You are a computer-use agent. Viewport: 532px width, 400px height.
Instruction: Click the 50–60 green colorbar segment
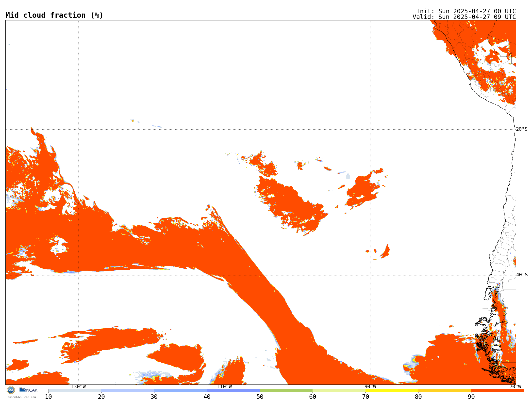click(286, 391)
